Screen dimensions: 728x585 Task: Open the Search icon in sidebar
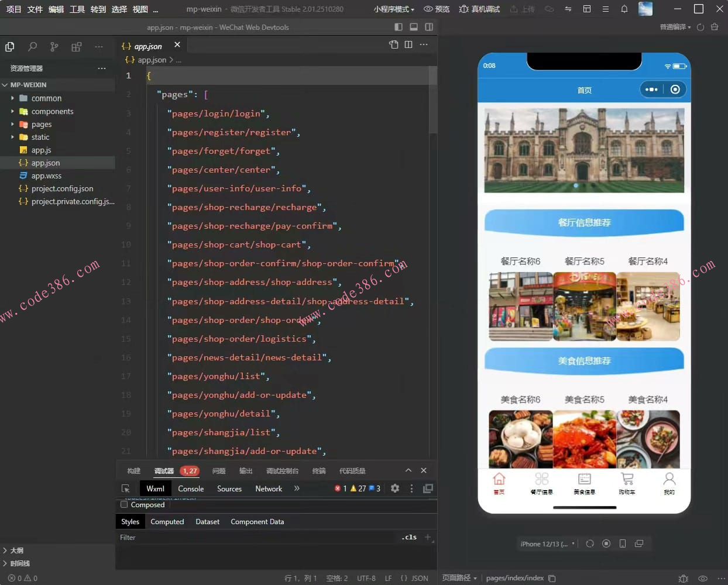click(x=32, y=47)
